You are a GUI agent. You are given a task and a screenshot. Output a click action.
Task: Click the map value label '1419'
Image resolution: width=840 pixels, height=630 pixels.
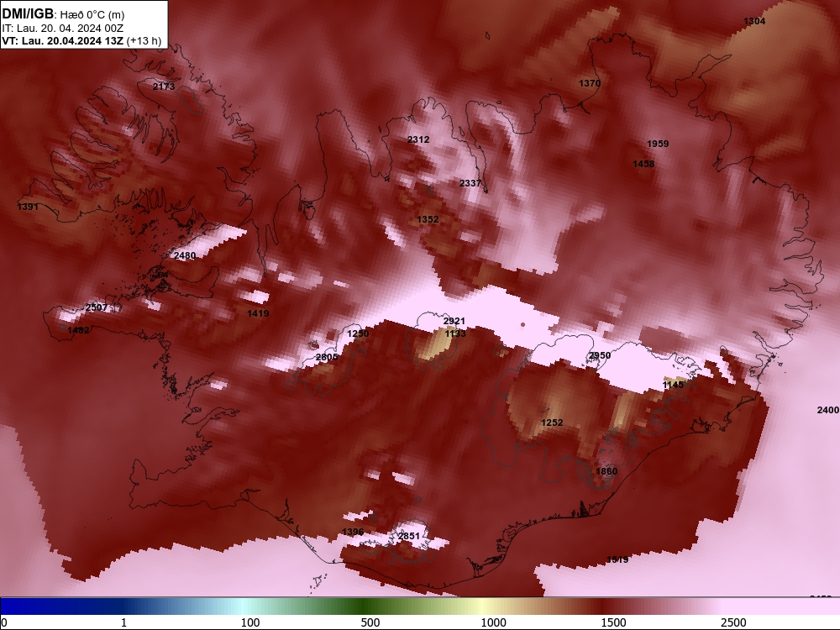click(x=258, y=313)
